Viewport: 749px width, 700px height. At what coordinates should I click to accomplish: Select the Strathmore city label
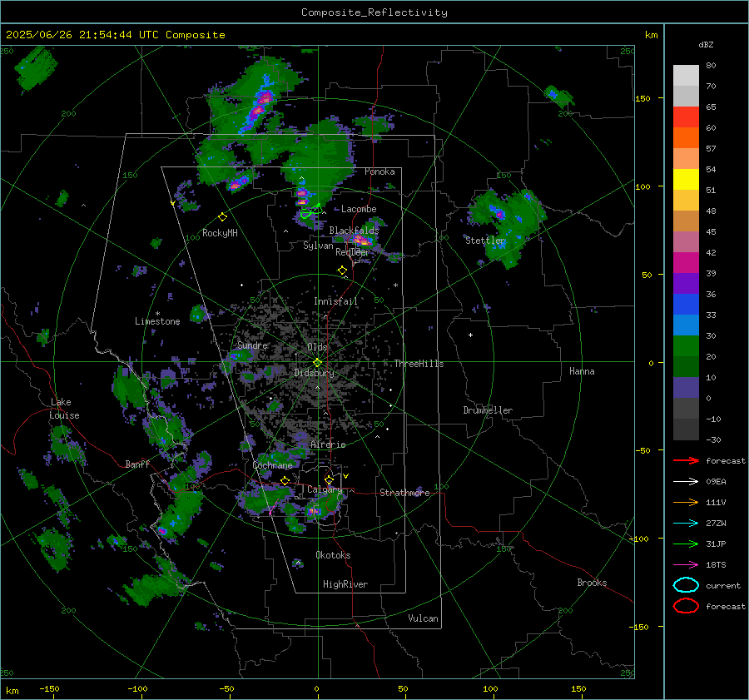[404, 493]
